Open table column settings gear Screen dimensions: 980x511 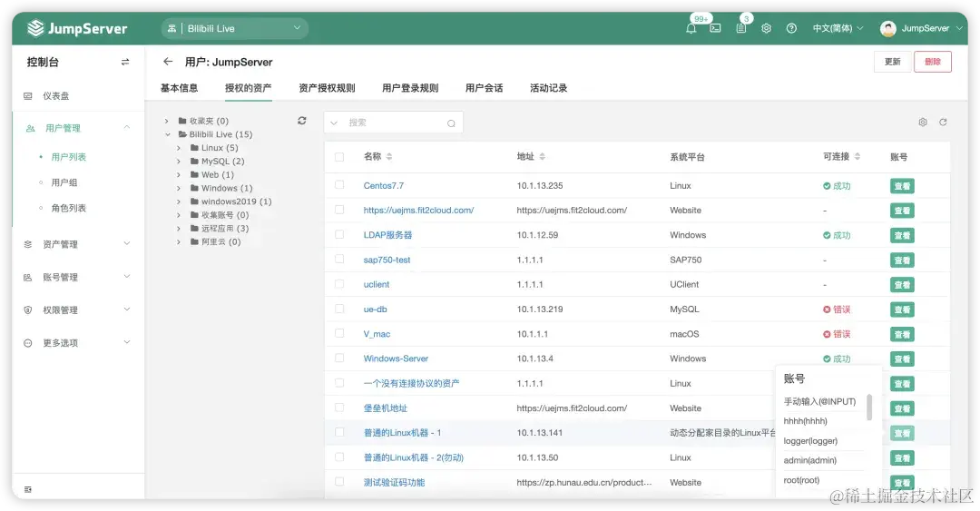[923, 122]
